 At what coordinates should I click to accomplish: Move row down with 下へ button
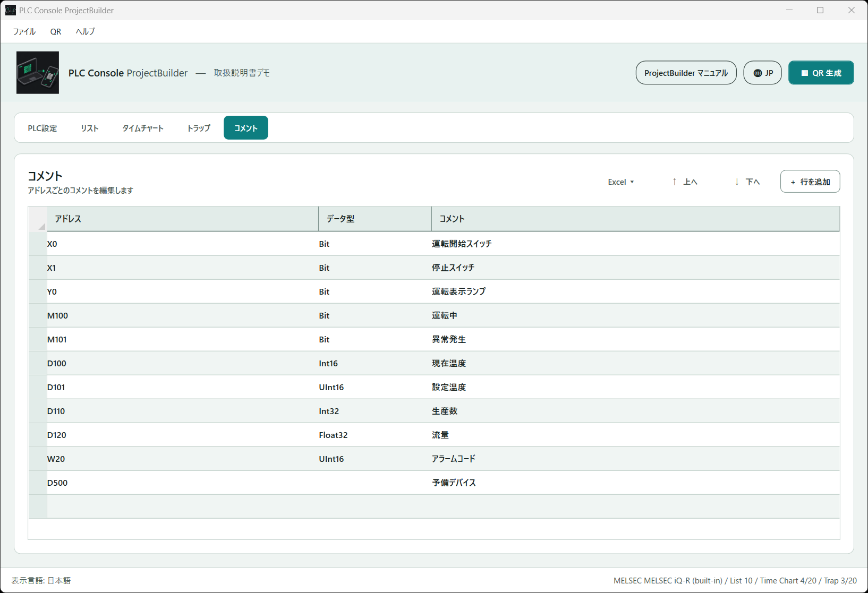[747, 182]
